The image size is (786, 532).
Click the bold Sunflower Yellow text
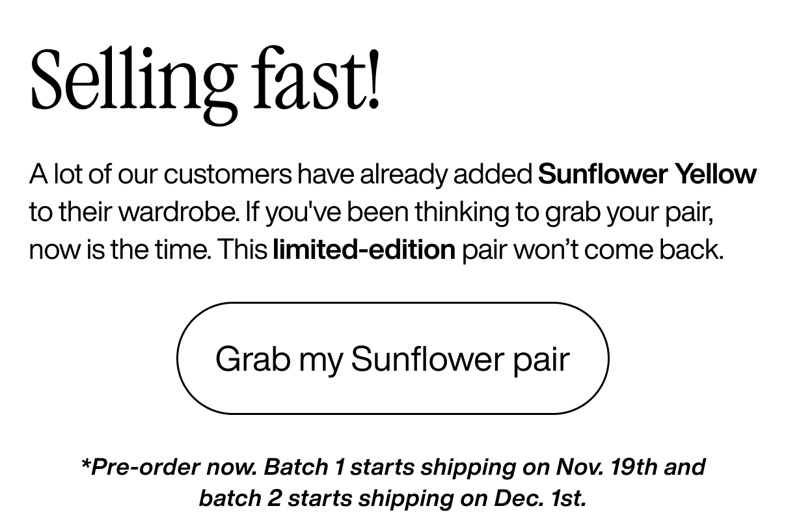click(647, 174)
